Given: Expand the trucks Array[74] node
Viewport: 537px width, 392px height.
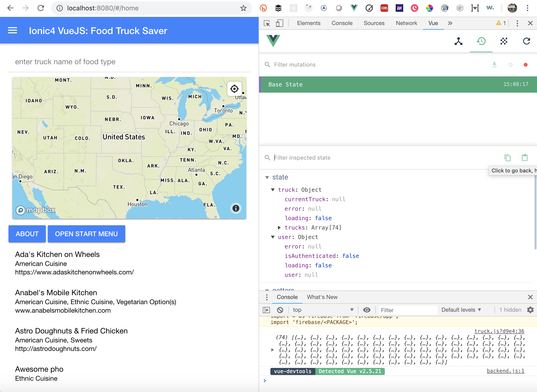Looking at the screenshot, I should 279,228.
